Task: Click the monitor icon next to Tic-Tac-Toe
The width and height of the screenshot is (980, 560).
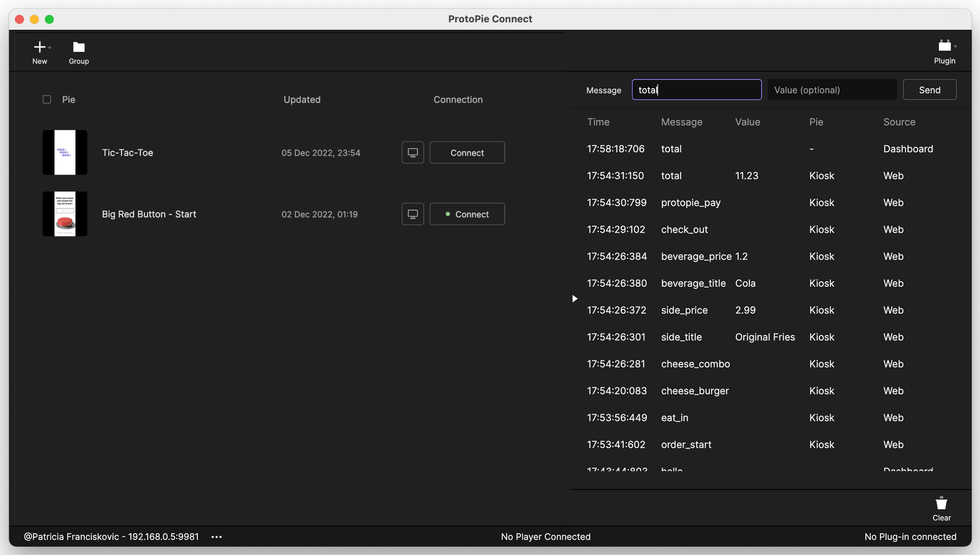Action: click(412, 152)
